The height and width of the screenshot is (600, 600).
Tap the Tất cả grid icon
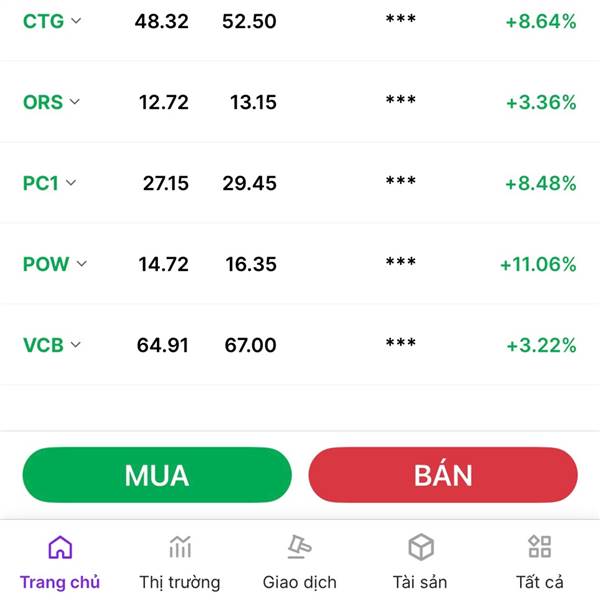[540, 546]
